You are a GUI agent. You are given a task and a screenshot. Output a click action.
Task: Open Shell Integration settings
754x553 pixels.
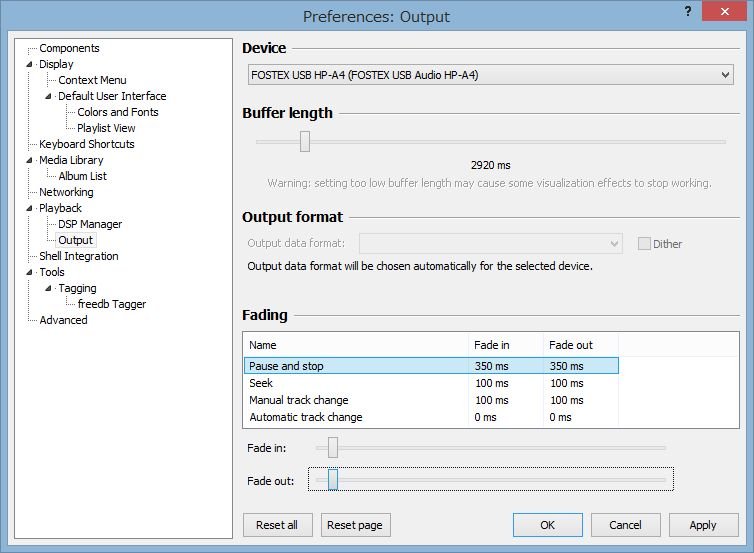coord(79,256)
